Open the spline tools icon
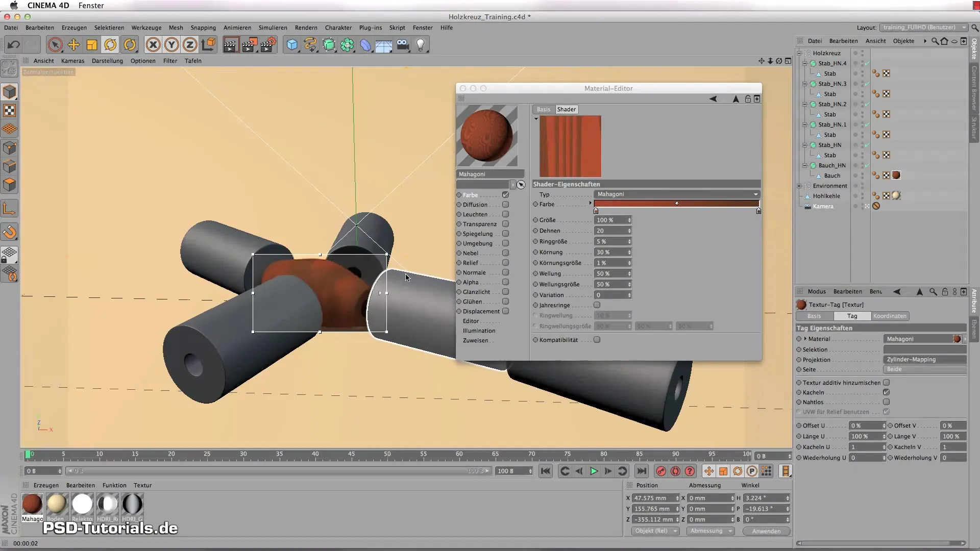Screen dimensions: 980x551 [310, 45]
